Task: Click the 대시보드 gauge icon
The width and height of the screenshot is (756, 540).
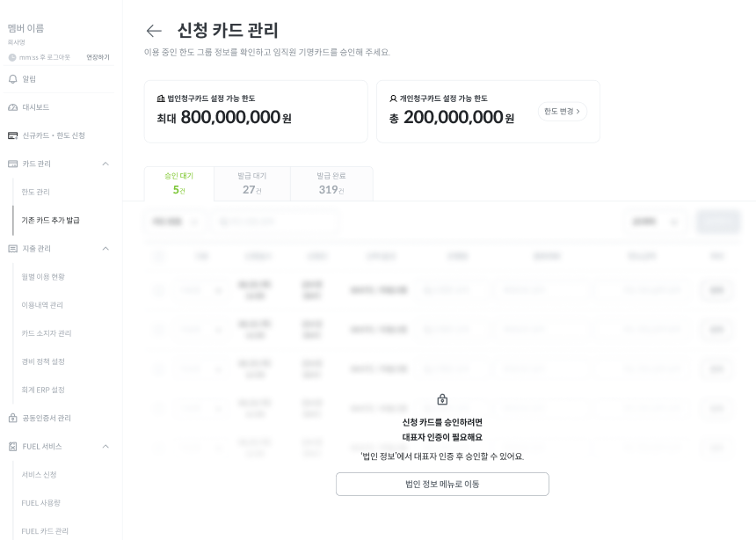Action: coord(12,107)
